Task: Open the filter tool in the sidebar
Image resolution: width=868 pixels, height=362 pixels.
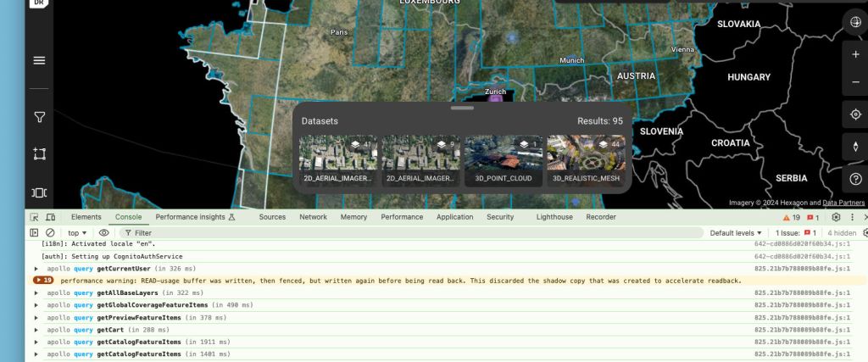Action: pos(39,116)
